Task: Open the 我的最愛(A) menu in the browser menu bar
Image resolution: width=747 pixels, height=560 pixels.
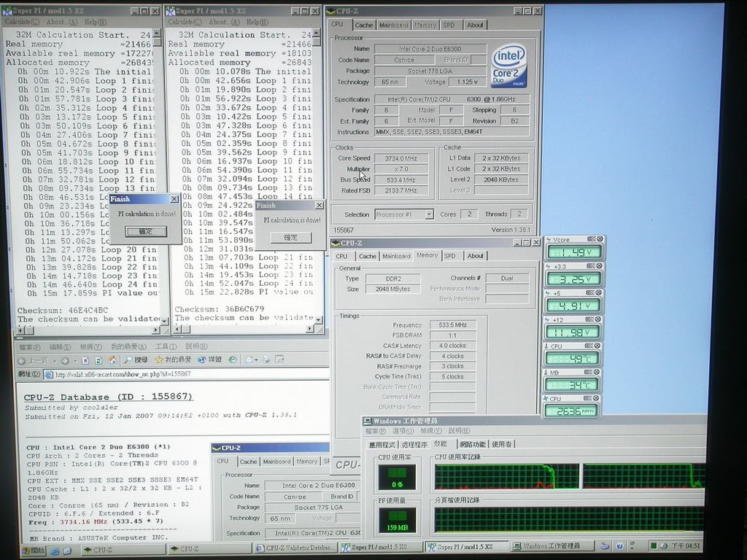Action: pyautogui.click(x=128, y=346)
